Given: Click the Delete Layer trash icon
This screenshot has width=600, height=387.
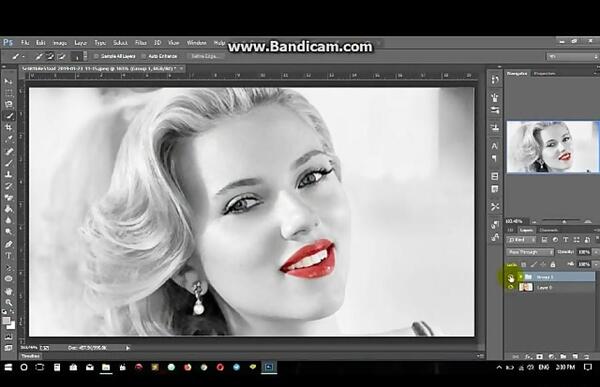Looking at the screenshot, I should 586,356.
